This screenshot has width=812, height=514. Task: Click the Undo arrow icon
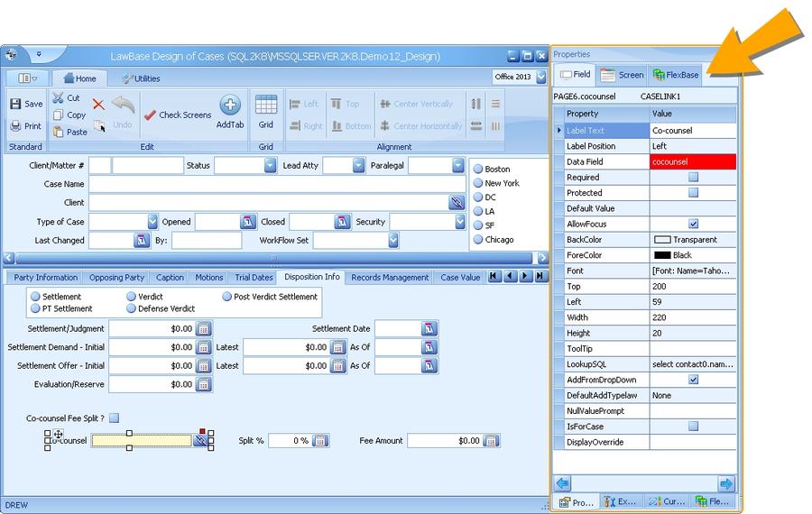point(123,106)
